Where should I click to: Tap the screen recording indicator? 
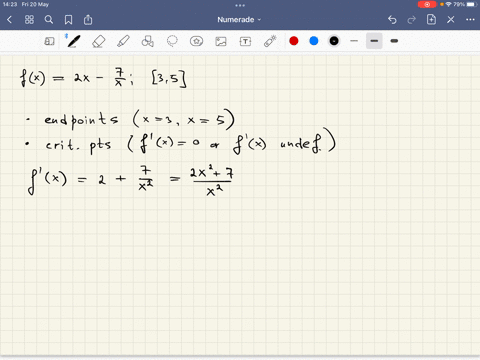(x=427, y=4)
